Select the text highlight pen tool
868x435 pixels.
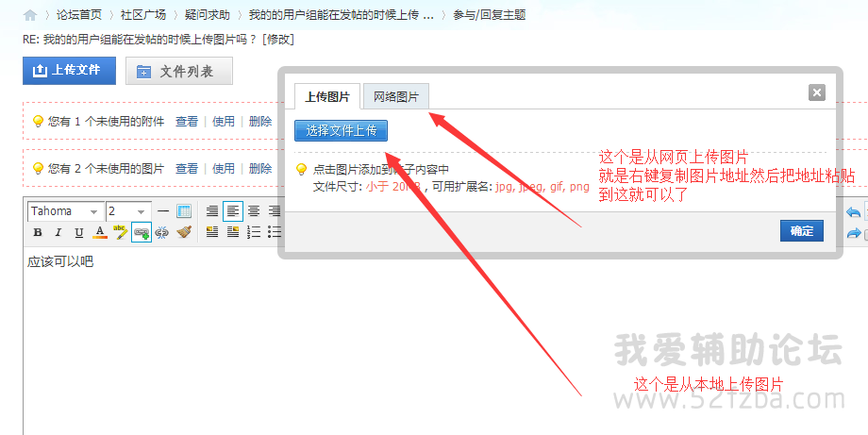pos(120,232)
